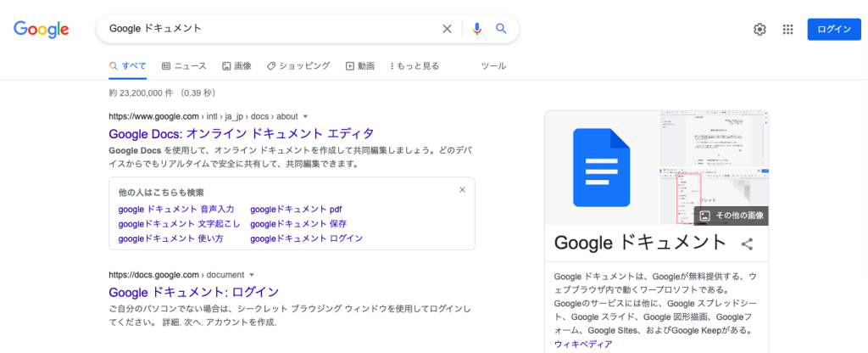Open ツール options
This screenshot has height=353, width=868.
(x=493, y=66)
